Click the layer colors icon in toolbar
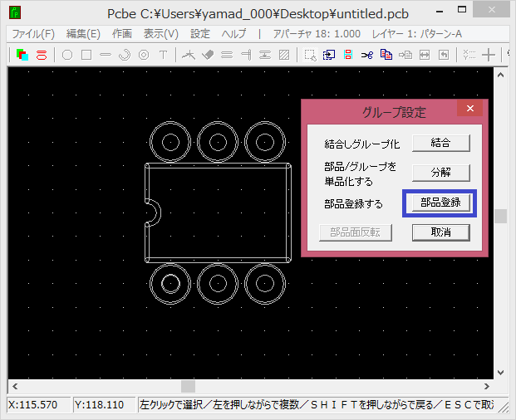The height and width of the screenshot is (420, 516). (22, 55)
